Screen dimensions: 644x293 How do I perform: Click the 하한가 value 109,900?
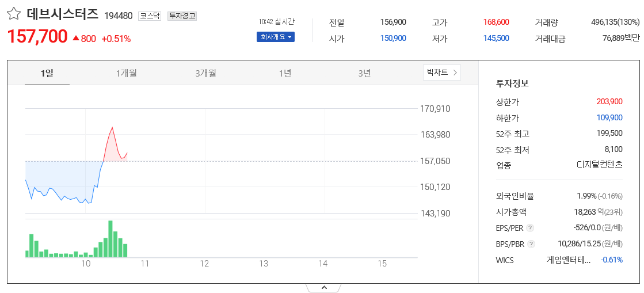coord(609,118)
